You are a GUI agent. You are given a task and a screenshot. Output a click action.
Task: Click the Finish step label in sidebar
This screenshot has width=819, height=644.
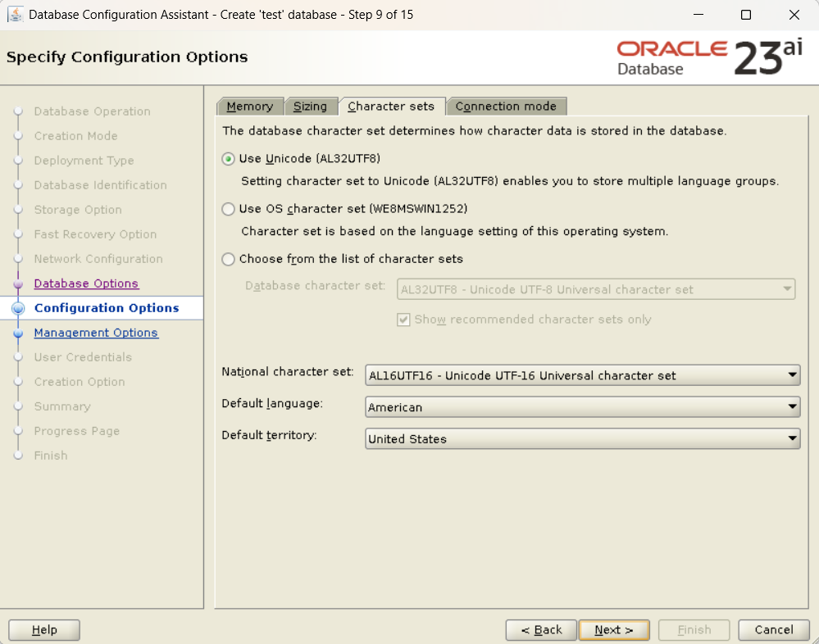click(x=51, y=456)
